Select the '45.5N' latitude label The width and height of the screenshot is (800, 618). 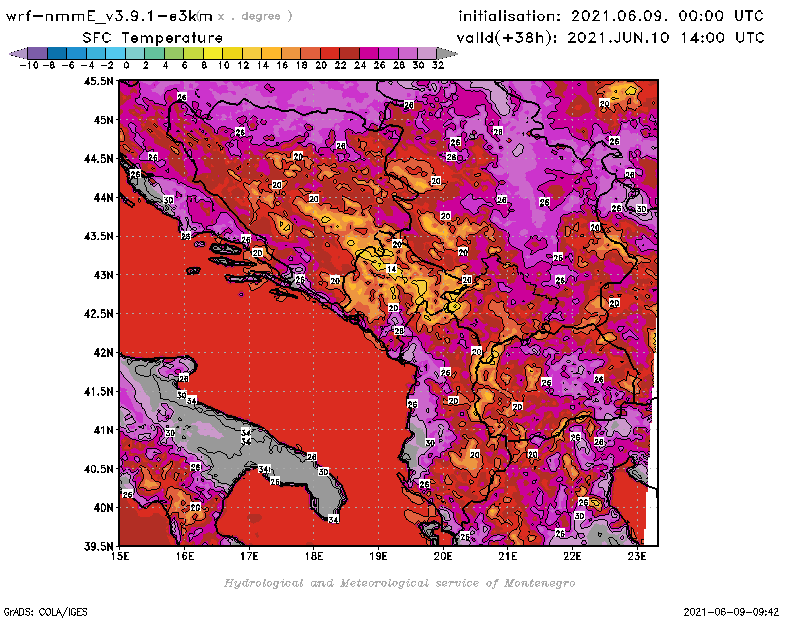(98, 81)
